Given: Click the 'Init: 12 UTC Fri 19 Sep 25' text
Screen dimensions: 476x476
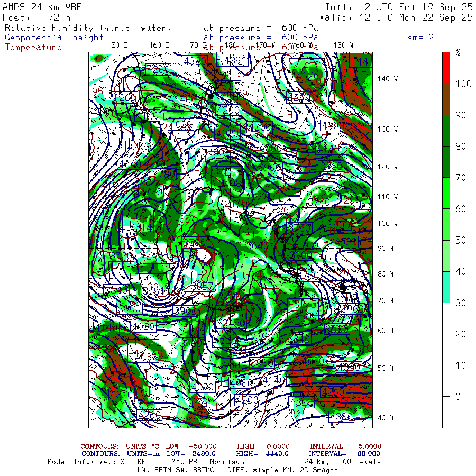Looking at the screenshot, I should (399, 7).
